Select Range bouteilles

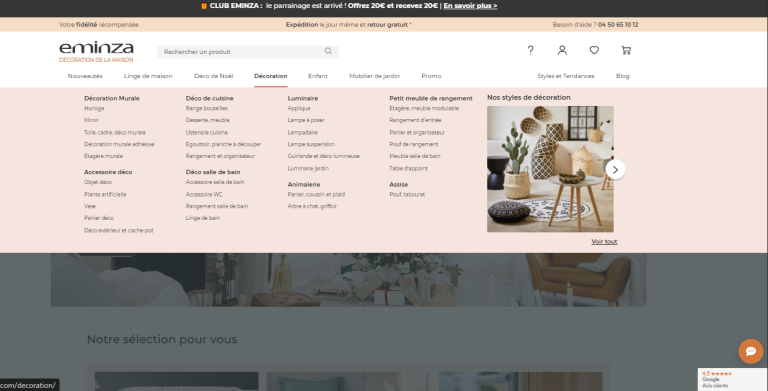(x=207, y=108)
